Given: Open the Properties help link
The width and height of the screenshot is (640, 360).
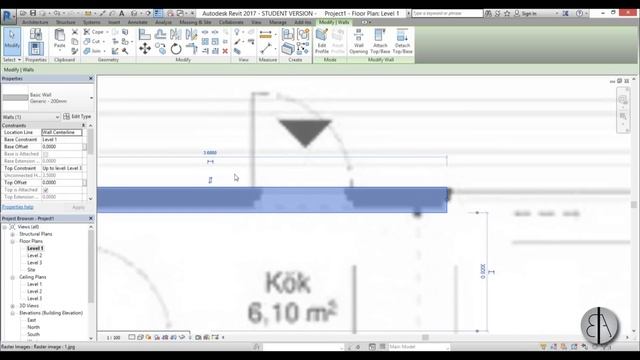Looking at the screenshot, I should click(18, 207).
